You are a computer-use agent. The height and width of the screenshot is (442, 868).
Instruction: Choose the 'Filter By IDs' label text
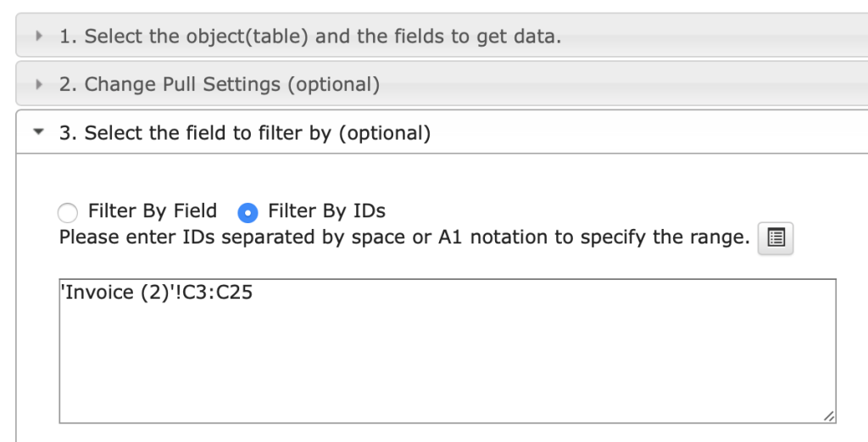[326, 211]
